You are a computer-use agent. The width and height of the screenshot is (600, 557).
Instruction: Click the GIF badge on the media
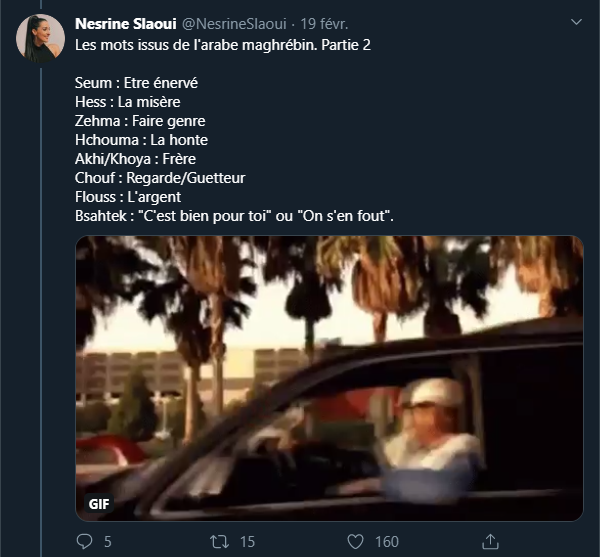coord(98,500)
